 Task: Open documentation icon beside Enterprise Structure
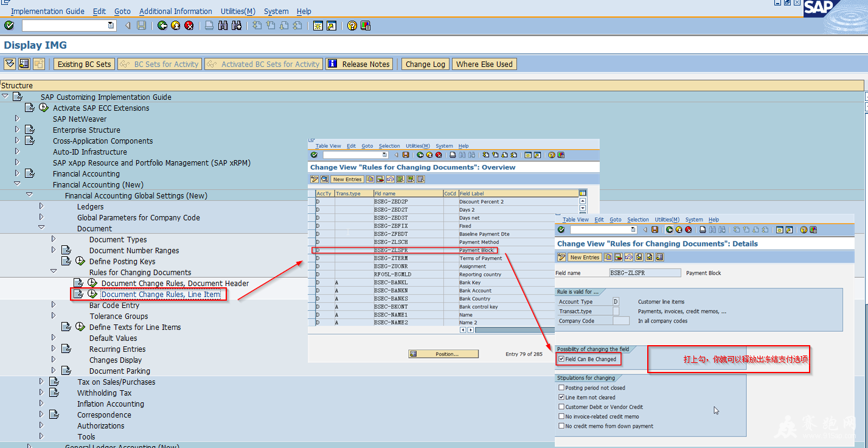point(30,130)
